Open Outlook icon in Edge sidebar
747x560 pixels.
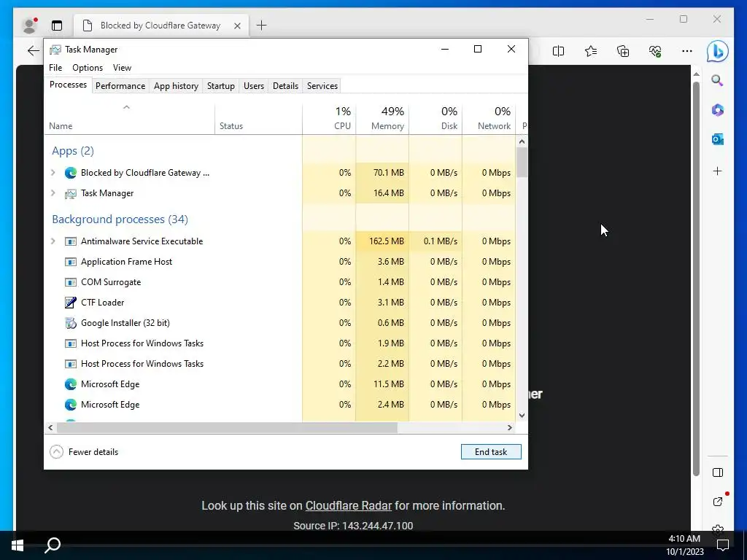[718, 139]
